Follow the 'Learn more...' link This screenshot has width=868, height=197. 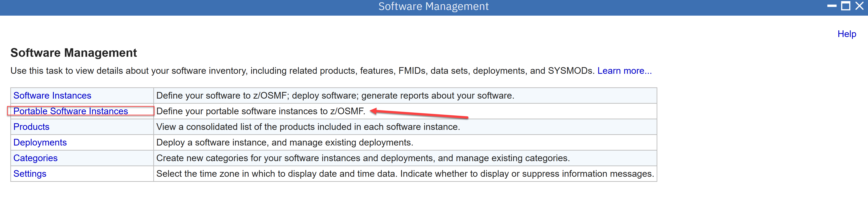coord(624,71)
